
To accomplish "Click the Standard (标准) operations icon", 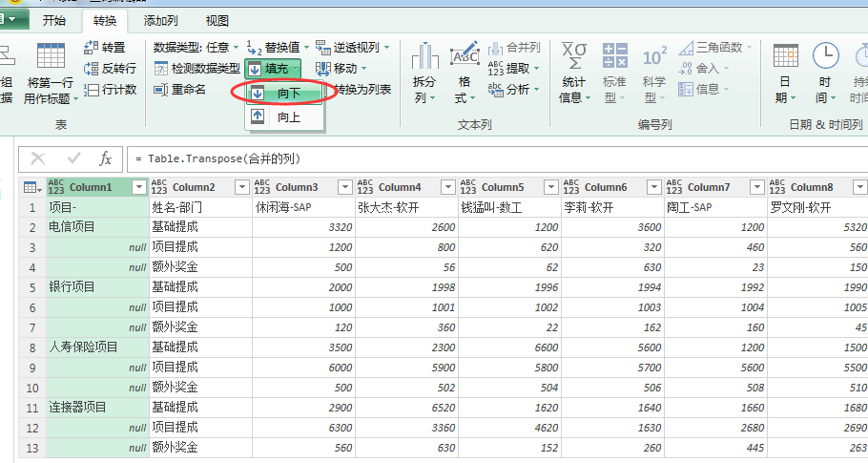I will coord(614,56).
